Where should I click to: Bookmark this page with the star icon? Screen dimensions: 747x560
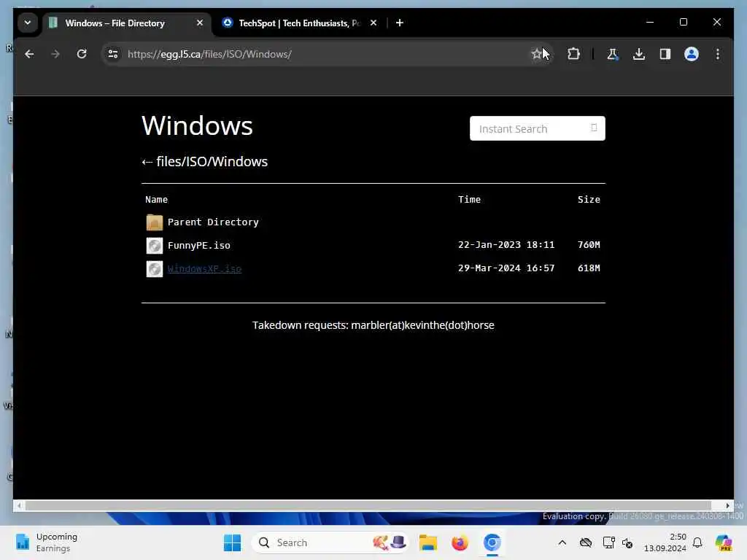(536, 54)
